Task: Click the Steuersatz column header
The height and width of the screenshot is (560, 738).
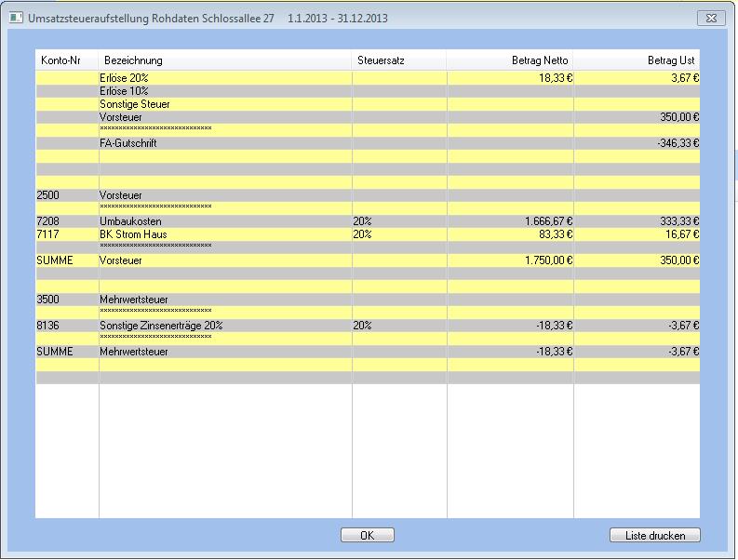Action: 381,60
